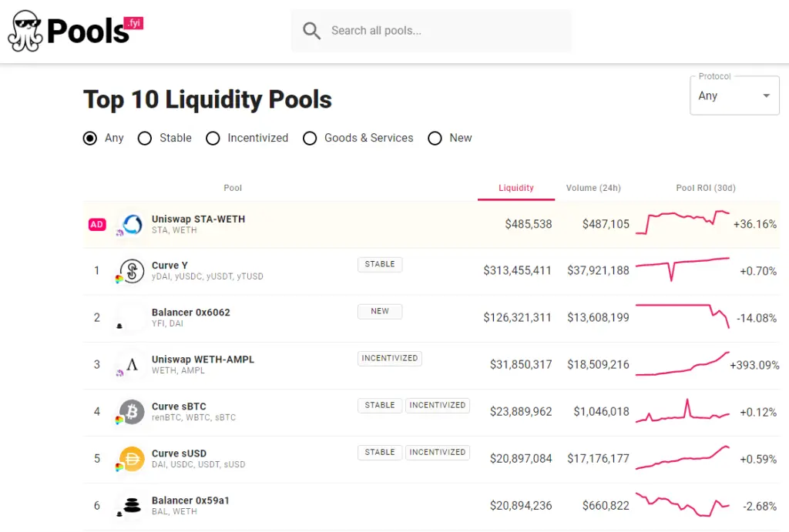This screenshot has width=789, height=532.
Task: Sort by Volume (24h) column
Action: [x=593, y=188]
